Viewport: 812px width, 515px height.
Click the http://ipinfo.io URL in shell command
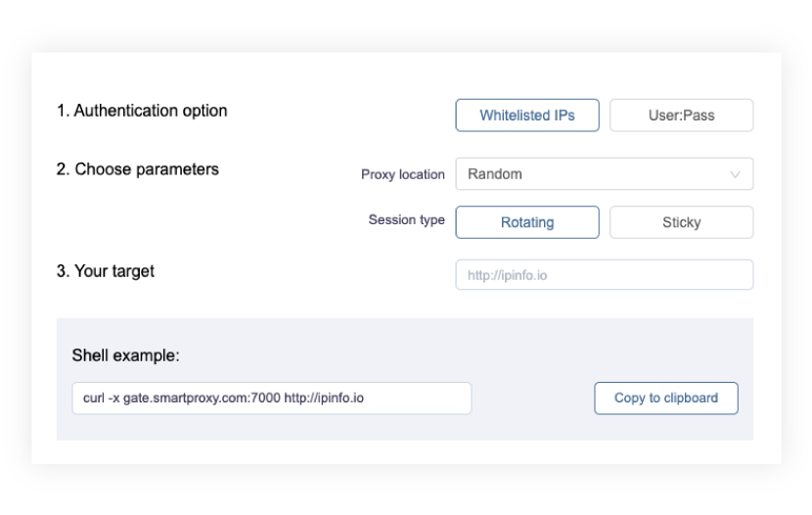click(324, 398)
